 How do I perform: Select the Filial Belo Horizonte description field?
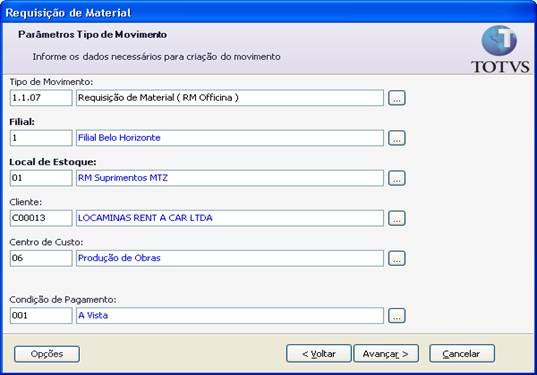[x=229, y=138]
